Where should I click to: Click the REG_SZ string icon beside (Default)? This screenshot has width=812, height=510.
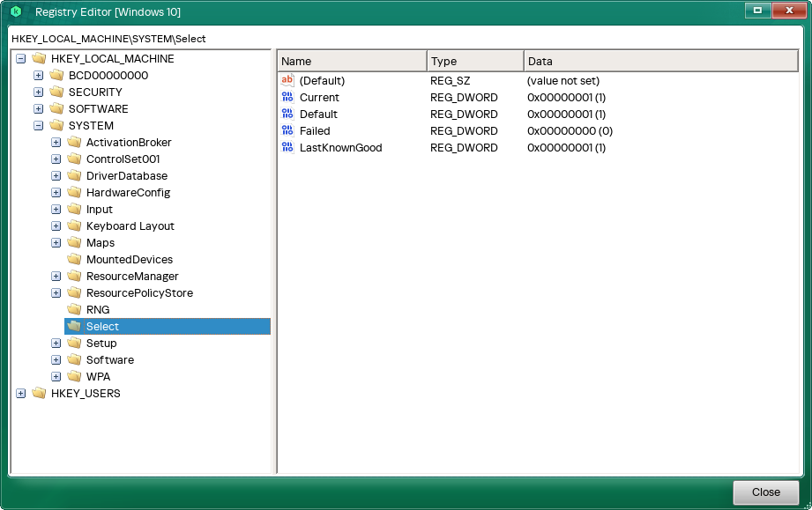(x=287, y=80)
